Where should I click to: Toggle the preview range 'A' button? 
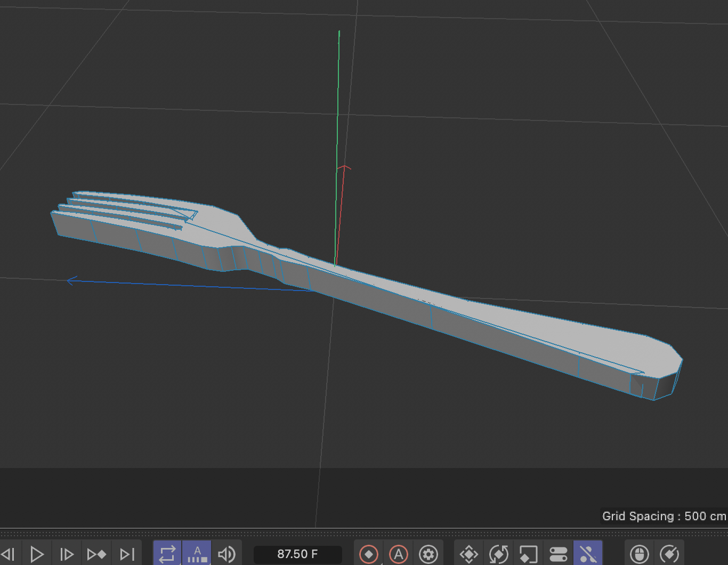point(197,554)
